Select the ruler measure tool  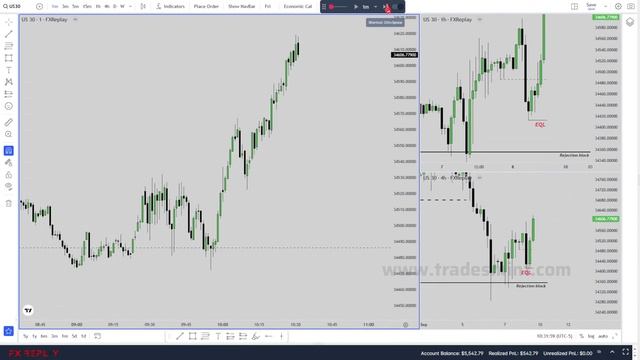9,122
